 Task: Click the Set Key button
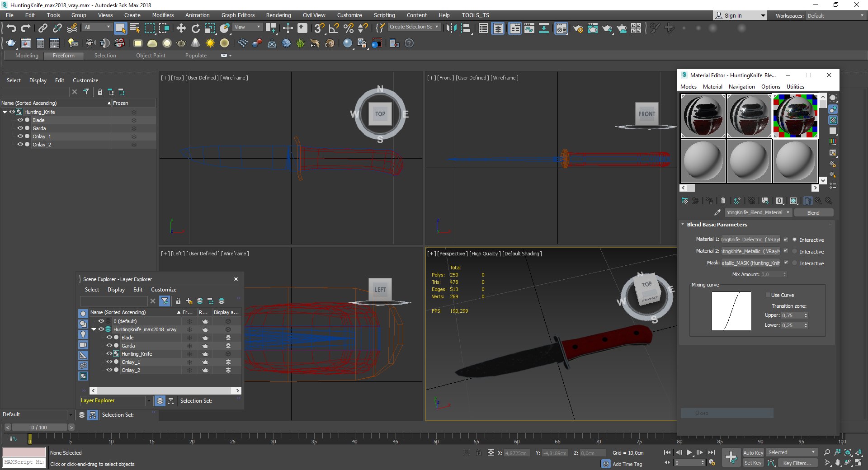click(x=753, y=463)
